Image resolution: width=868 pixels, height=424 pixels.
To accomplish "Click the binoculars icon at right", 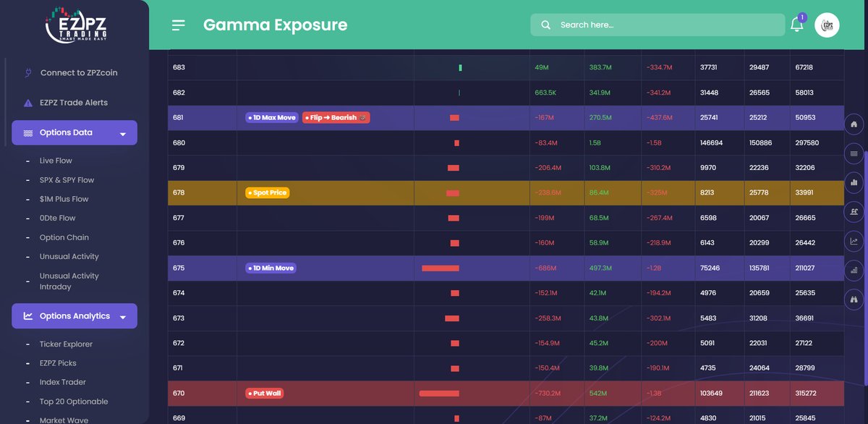I will (854, 300).
